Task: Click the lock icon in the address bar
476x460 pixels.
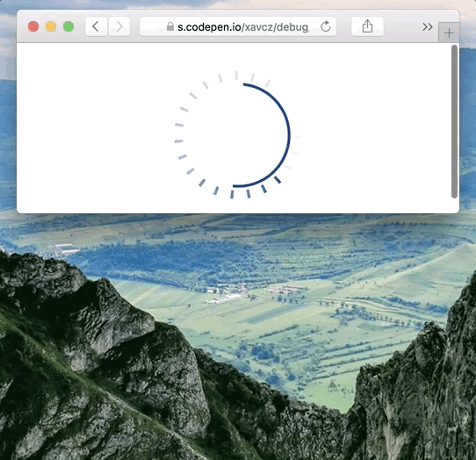Action: [170, 26]
